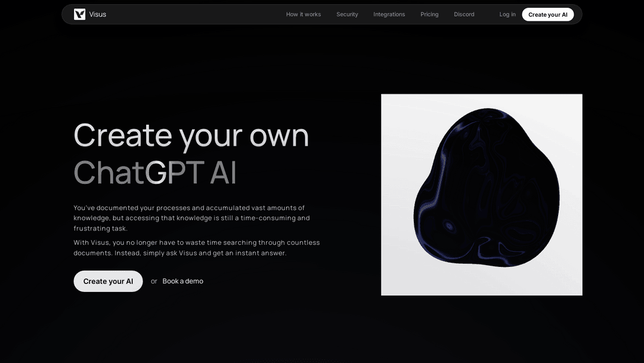The height and width of the screenshot is (363, 644).
Task: Click navbar Create your AI button
Action: pyautogui.click(x=548, y=14)
